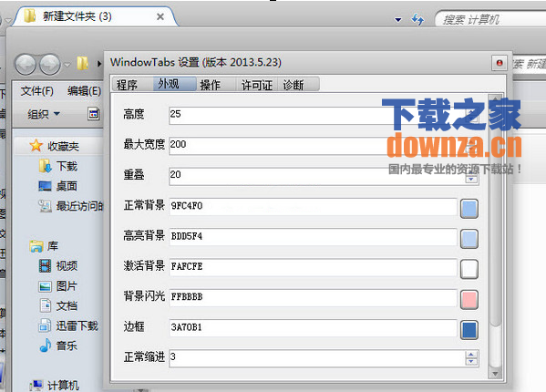Switch to the 诊断 tab
The image size is (546, 392).
click(x=298, y=84)
